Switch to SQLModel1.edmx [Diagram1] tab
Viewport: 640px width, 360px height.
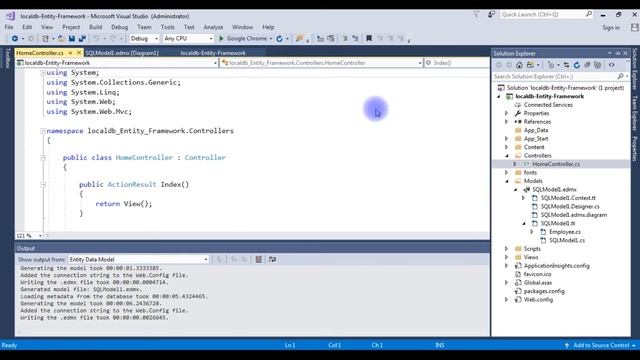[122, 53]
